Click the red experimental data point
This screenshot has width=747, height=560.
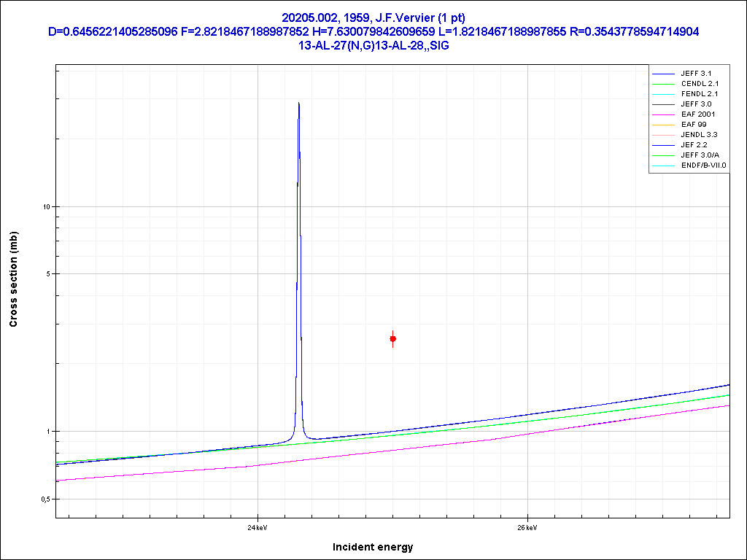(x=393, y=338)
